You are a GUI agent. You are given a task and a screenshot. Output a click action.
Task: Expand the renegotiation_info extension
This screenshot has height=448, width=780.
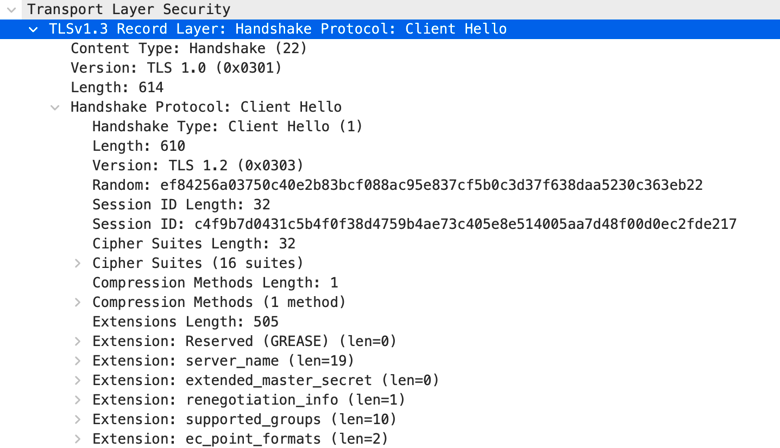tap(78, 400)
